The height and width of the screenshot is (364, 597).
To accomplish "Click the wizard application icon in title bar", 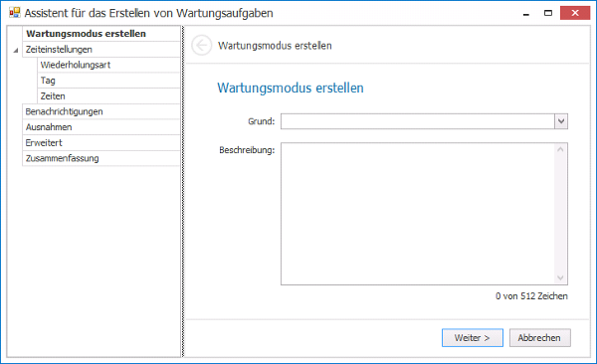I will (15, 13).
